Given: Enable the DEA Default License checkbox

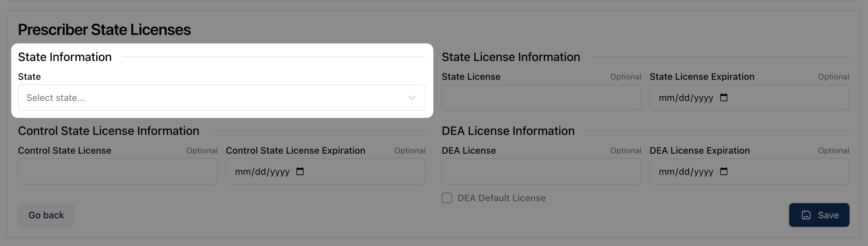Looking at the screenshot, I should (x=447, y=198).
